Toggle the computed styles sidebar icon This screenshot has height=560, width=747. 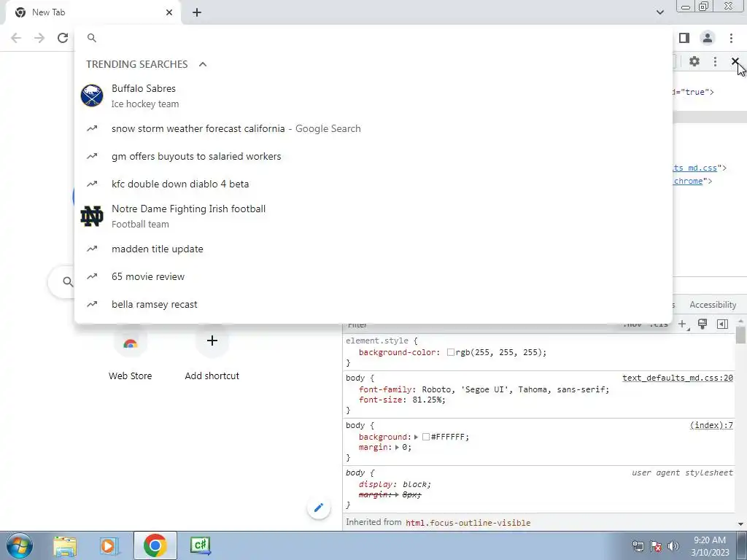722,324
